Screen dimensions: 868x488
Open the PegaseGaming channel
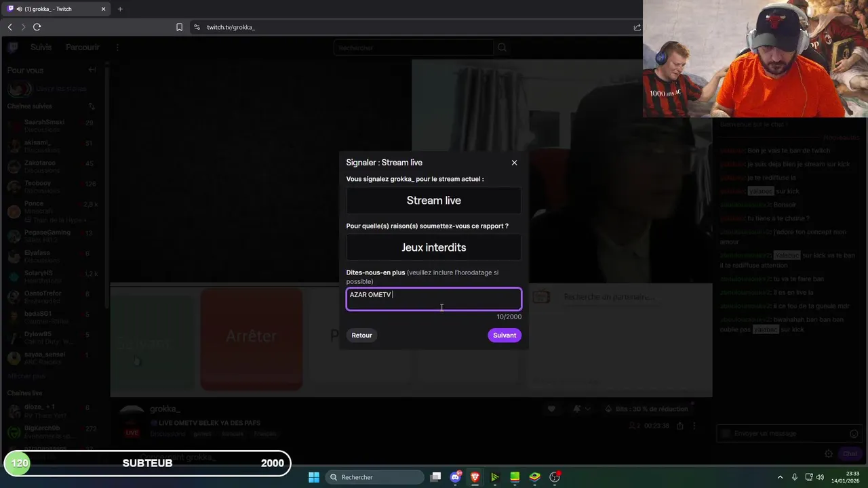coord(53,236)
